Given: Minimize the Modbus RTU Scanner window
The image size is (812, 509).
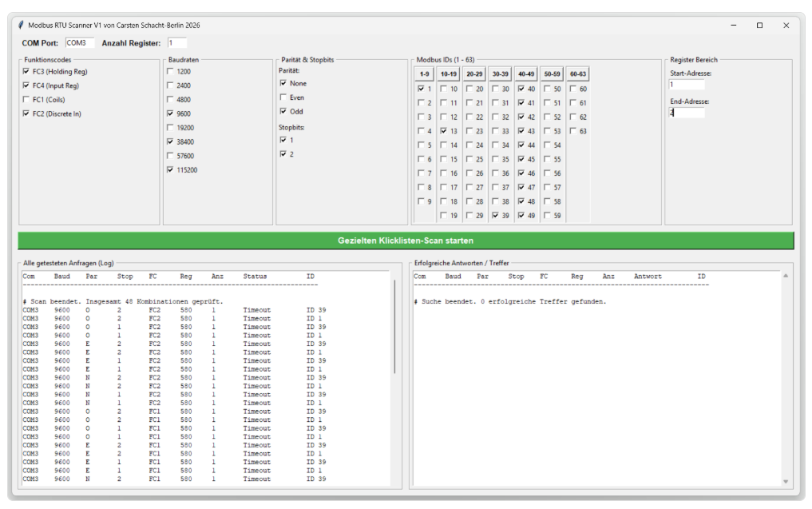Looking at the screenshot, I should point(733,25).
